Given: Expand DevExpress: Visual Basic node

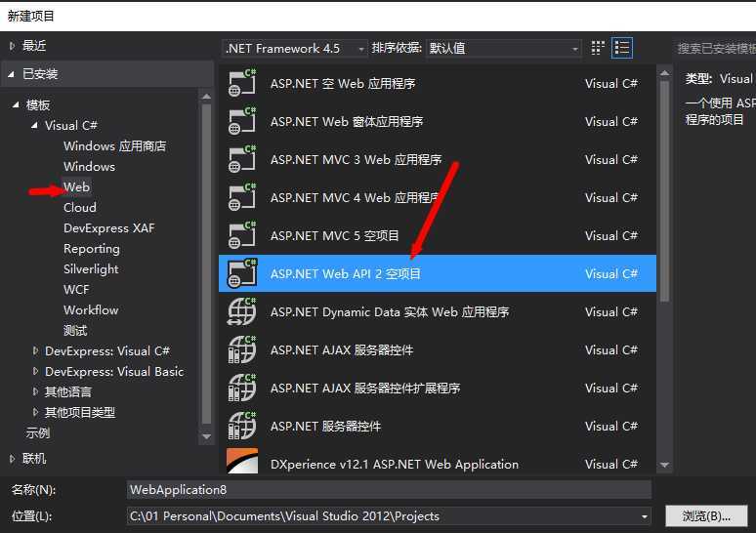Looking at the screenshot, I should pyautogui.click(x=35, y=371).
